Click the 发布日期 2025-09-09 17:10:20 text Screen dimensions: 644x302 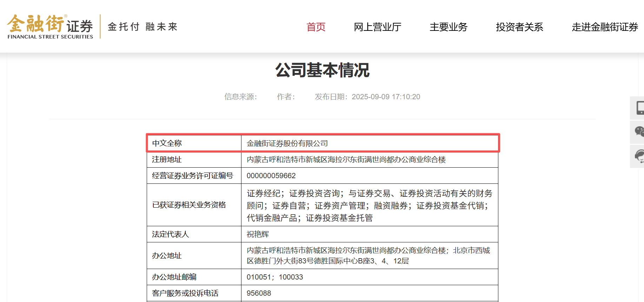pos(367,97)
